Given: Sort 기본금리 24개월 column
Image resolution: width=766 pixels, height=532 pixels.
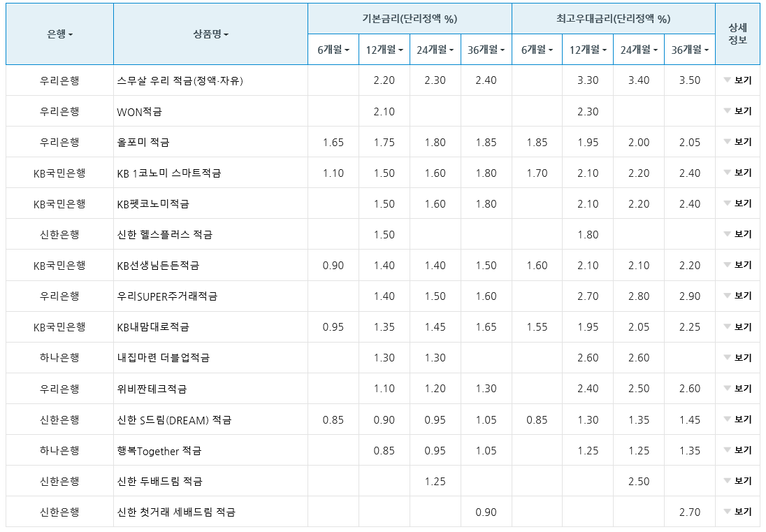Looking at the screenshot, I should point(435,50).
